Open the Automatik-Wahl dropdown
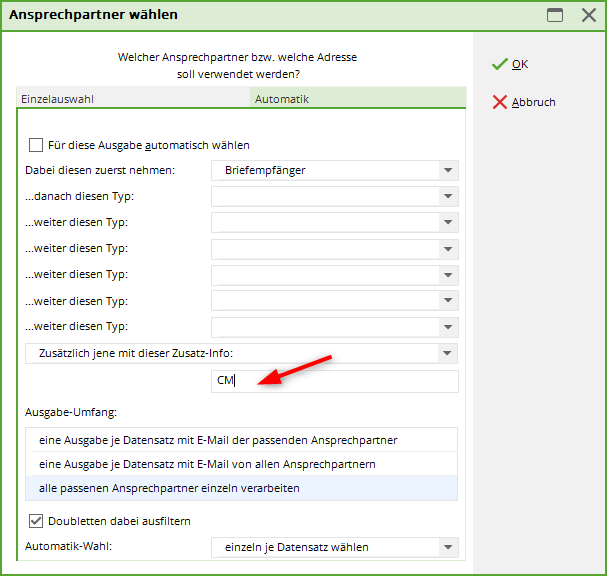Screen dimensions: 607x576 (x=447, y=548)
